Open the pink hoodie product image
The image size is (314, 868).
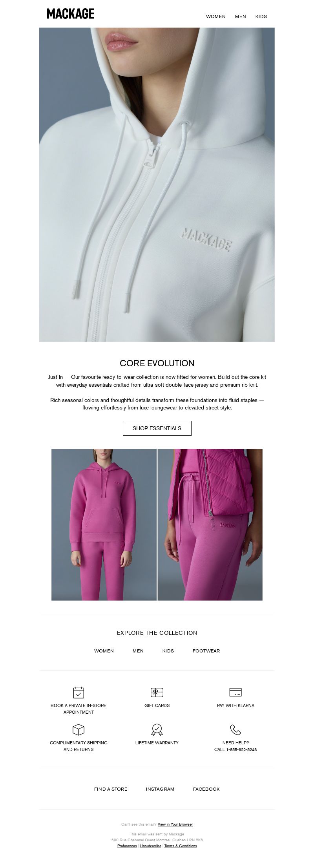pos(104,524)
